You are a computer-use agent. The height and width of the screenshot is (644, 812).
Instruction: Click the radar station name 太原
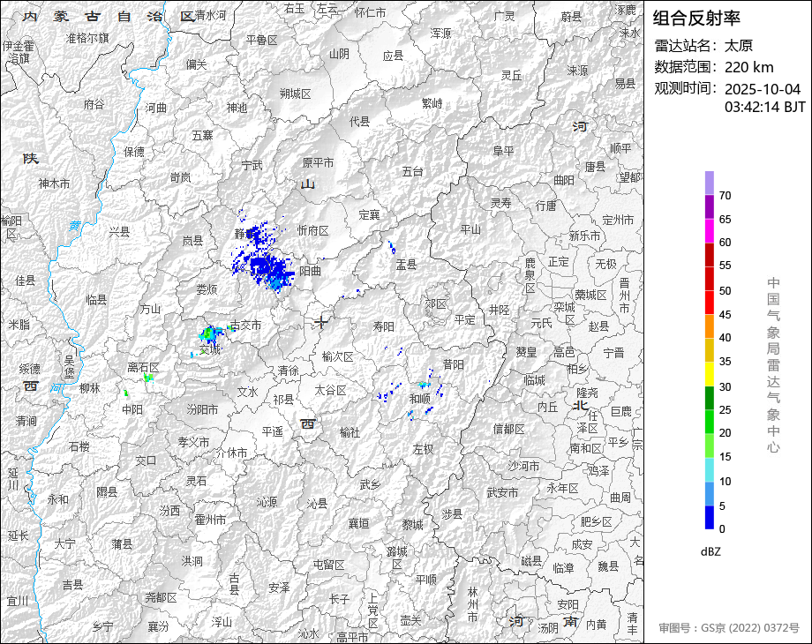(739, 46)
